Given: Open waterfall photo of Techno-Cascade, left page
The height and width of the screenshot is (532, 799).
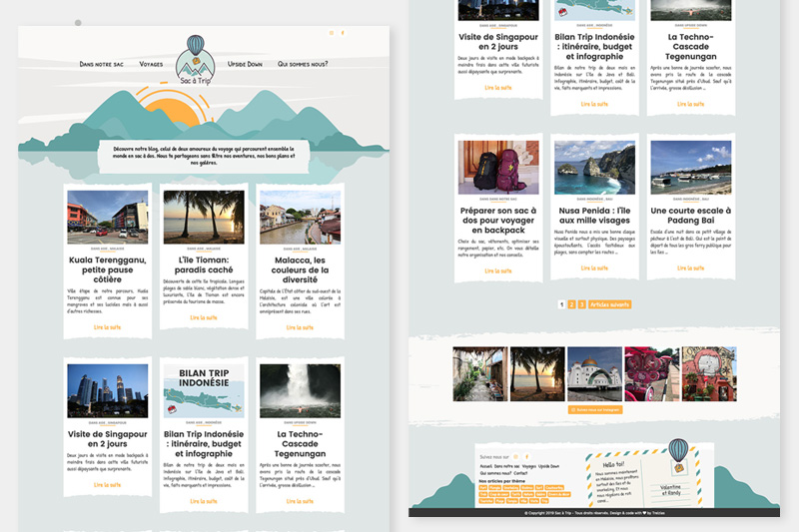Looking at the screenshot, I should [x=301, y=390].
